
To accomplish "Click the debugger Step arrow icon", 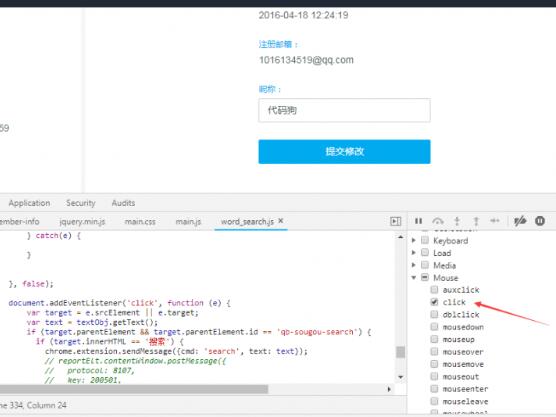I will [x=495, y=221].
